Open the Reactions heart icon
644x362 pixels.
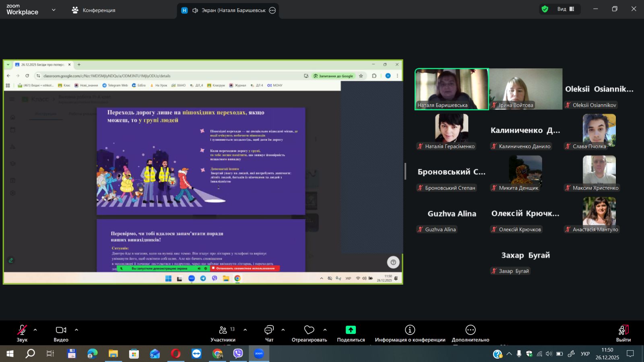pyautogui.click(x=309, y=330)
